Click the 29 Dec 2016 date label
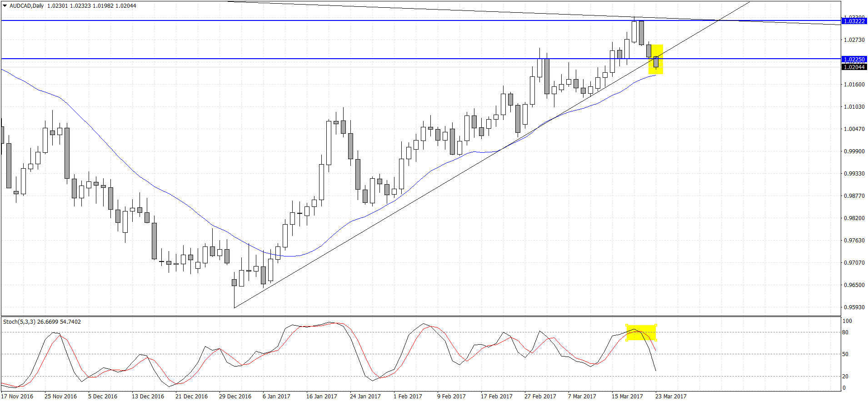 tap(235, 397)
